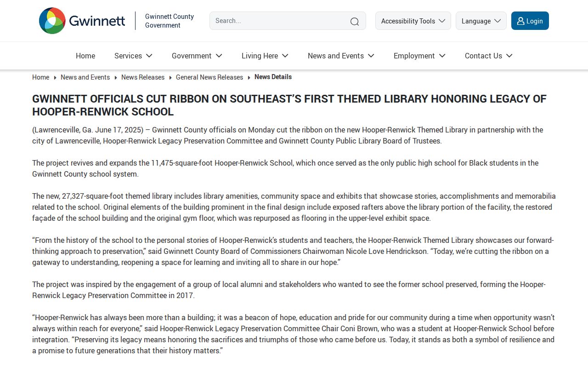This screenshot has height=368, width=588.
Task: Click the quote by Coni Brown
Action: coord(294,334)
